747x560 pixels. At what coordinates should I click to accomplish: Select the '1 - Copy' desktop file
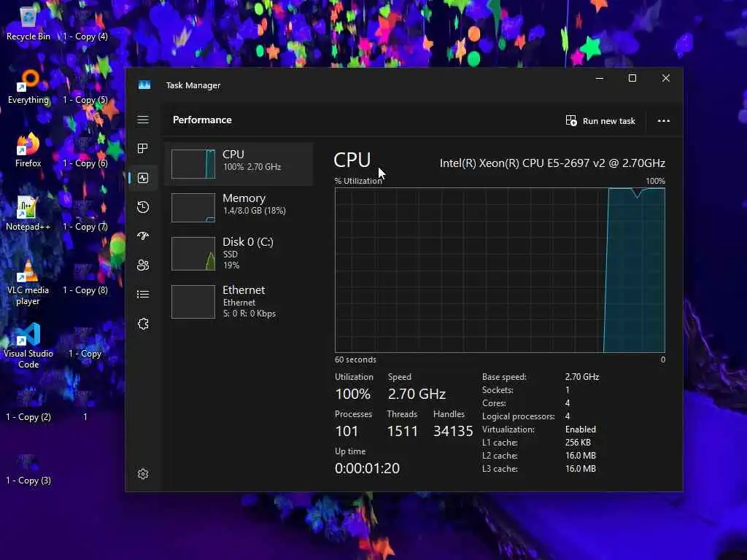click(x=85, y=341)
